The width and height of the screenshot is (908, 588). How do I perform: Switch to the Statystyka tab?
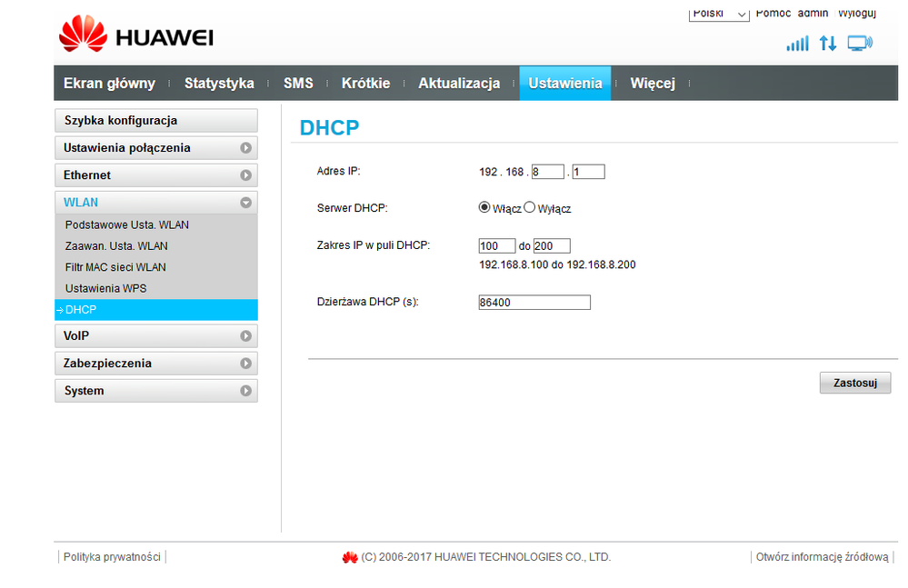click(x=219, y=84)
